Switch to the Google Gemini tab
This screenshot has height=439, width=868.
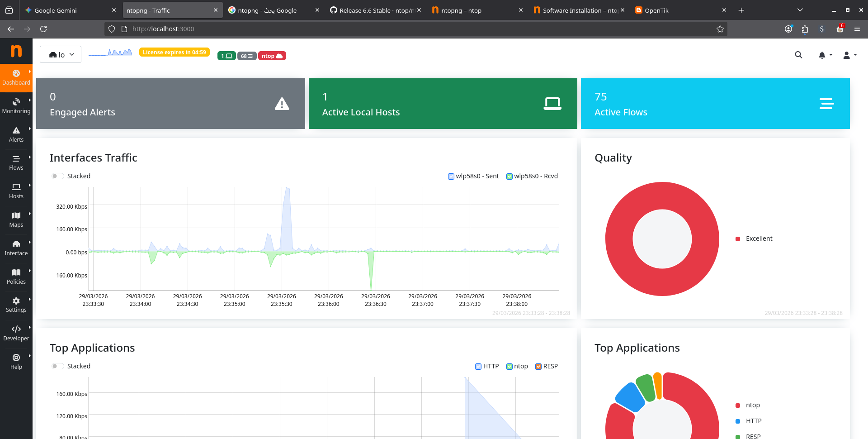coord(68,10)
